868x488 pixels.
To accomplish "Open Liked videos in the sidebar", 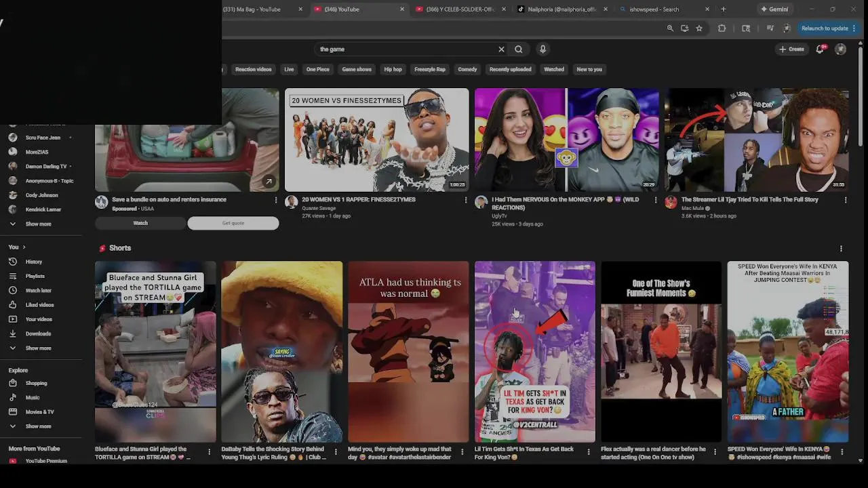I will pos(39,305).
